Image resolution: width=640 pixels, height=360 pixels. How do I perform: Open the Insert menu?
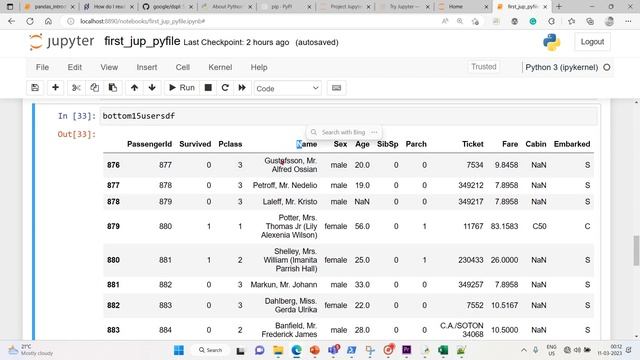pos(147,67)
